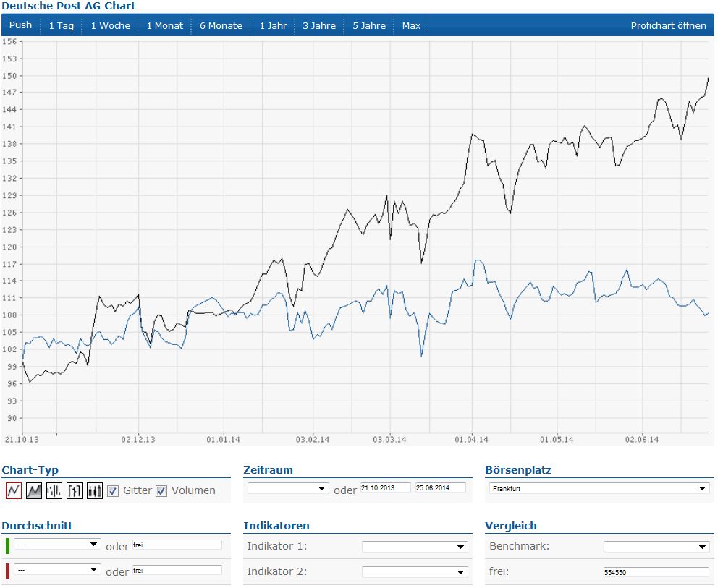The image size is (723, 588).
Task: Click the second Durchschnitt frei input
Action: pos(177,571)
